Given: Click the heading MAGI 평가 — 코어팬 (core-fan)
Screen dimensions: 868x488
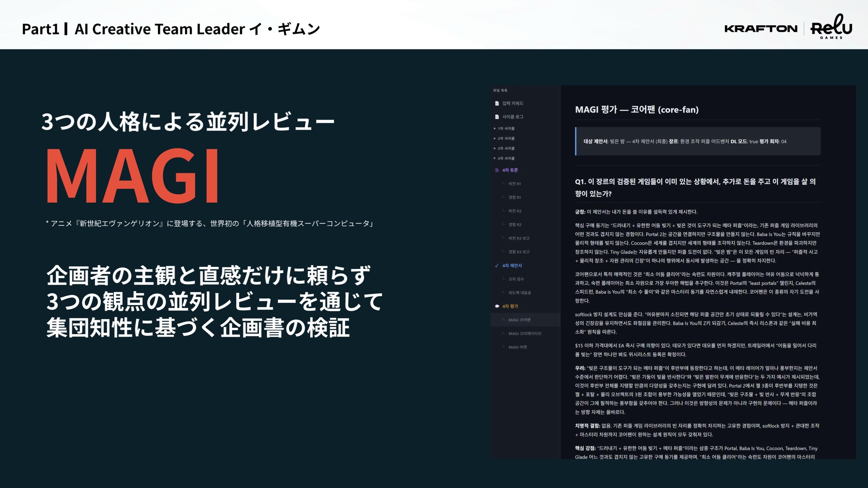Looking at the screenshot, I should pyautogui.click(x=637, y=109).
